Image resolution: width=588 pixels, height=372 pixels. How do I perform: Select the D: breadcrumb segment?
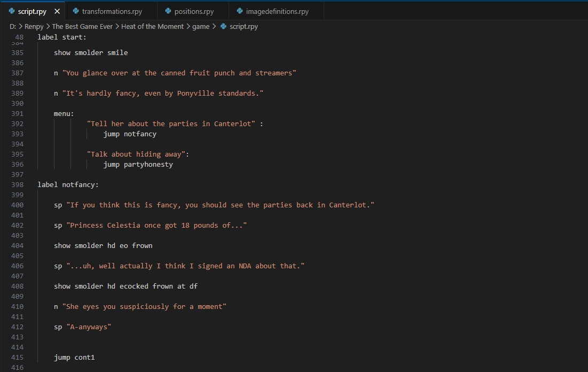13,26
